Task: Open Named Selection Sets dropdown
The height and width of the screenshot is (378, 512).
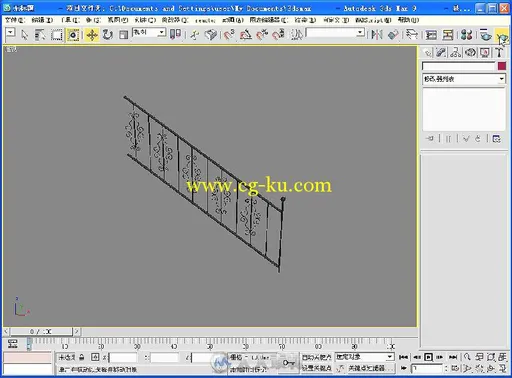Action: (335, 33)
